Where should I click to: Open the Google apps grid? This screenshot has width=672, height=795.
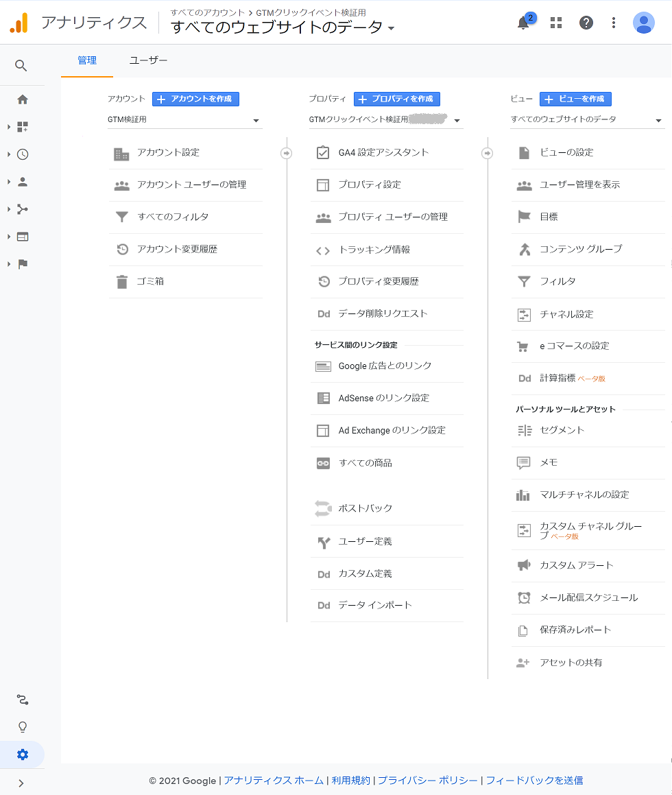(x=556, y=23)
